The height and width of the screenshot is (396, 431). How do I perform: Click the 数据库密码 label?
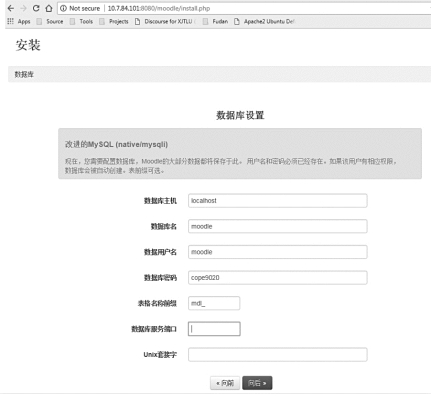(160, 278)
